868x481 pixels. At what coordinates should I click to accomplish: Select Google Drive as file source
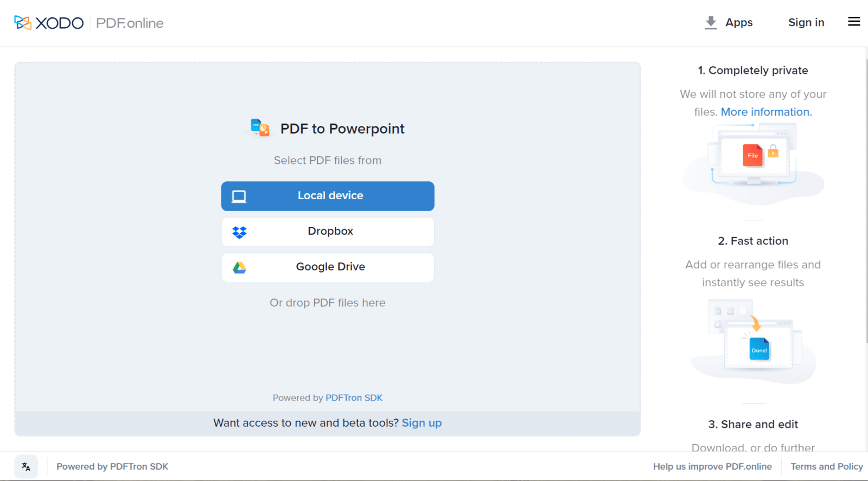pyautogui.click(x=328, y=267)
